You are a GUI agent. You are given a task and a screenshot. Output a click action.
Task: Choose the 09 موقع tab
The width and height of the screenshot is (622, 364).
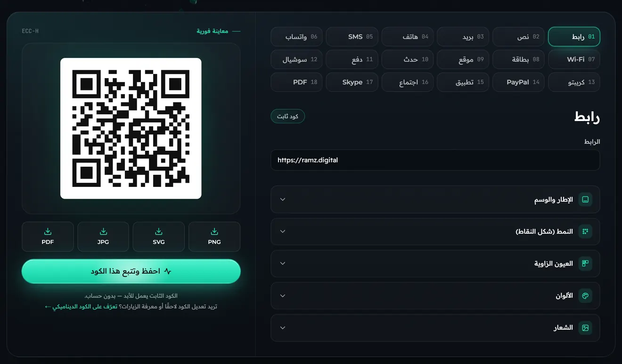point(463,59)
